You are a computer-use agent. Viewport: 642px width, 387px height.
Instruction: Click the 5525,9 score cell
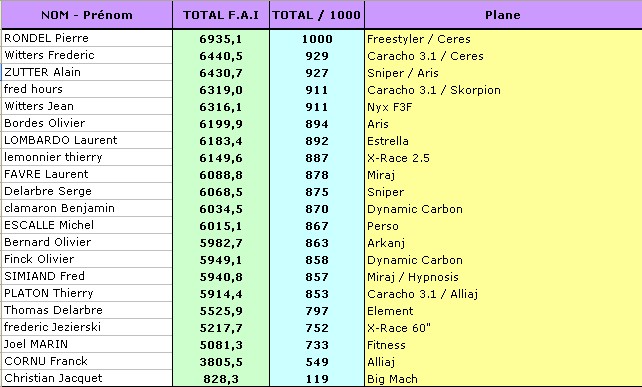[221, 310]
